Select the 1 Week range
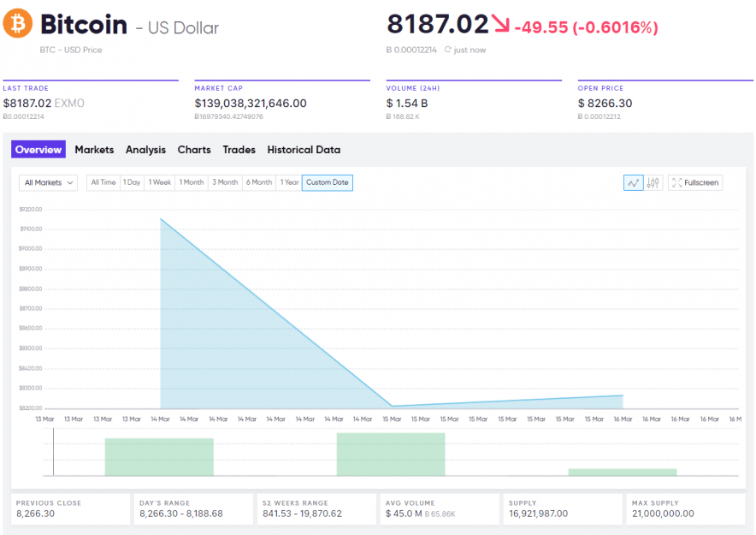The image size is (756, 535). click(x=160, y=182)
